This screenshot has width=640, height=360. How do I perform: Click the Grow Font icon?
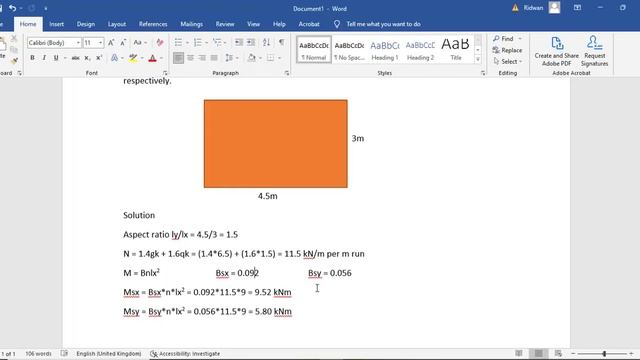pyautogui.click(x=111, y=42)
